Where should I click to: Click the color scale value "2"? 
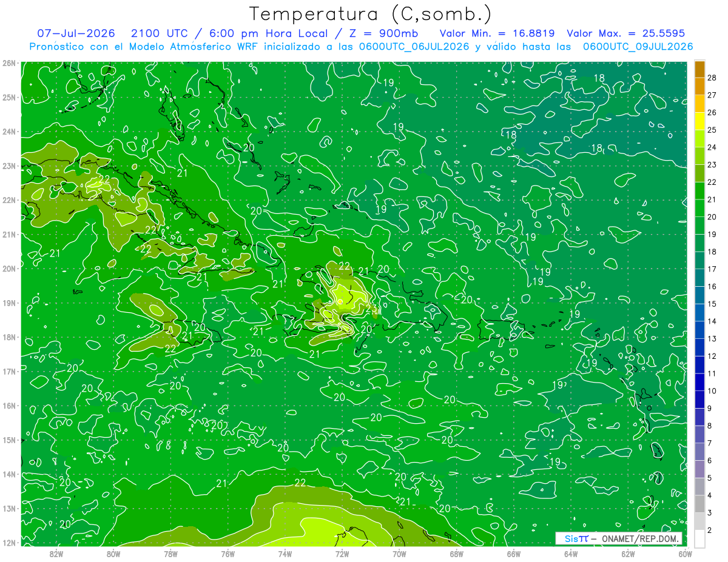pos(710,530)
